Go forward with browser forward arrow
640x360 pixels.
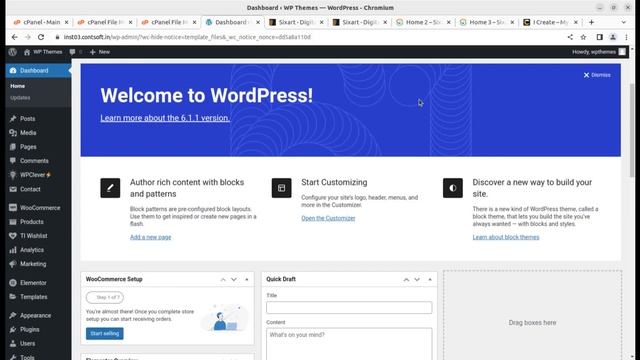click(x=27, y=37)
